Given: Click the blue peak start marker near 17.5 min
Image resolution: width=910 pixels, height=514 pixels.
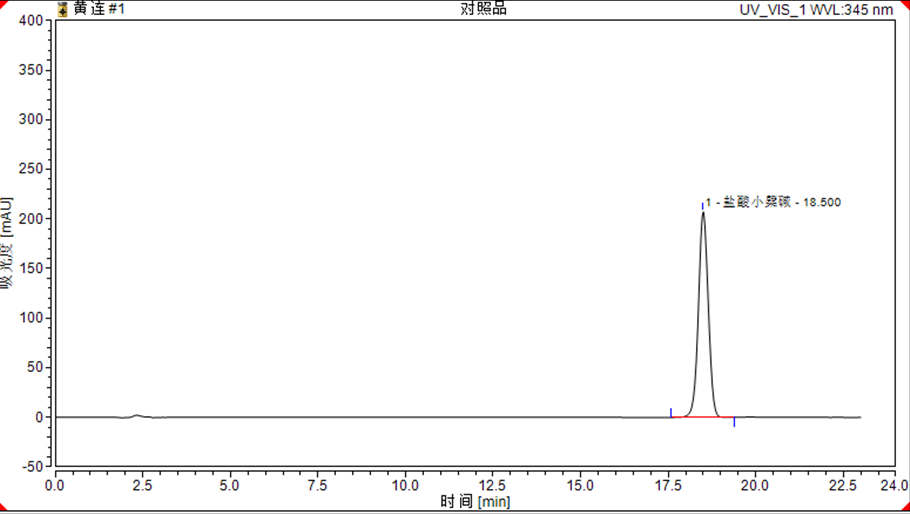Looking at the screenshot, I should click(670, 412).
